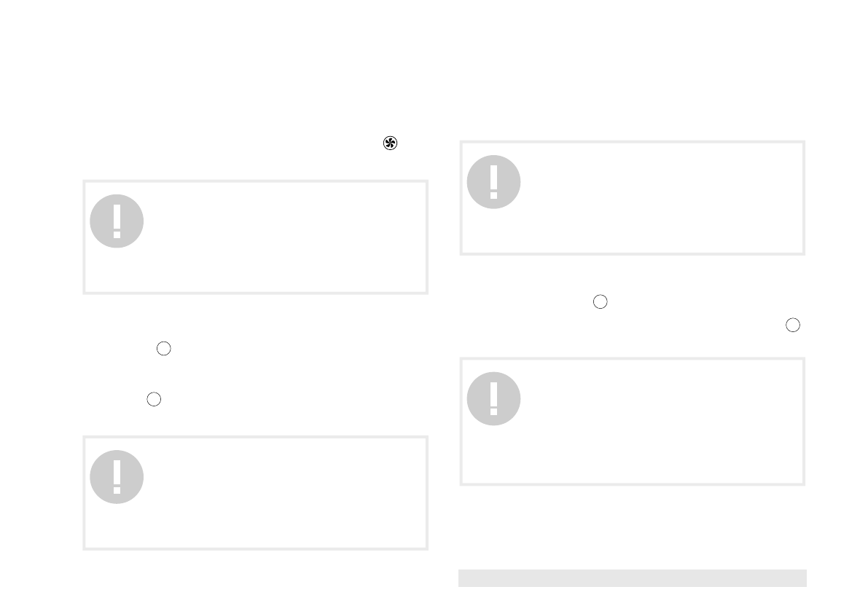Click the blank area between the right column's two circles
Screen dimensions: 868x611
pos(692,314)
